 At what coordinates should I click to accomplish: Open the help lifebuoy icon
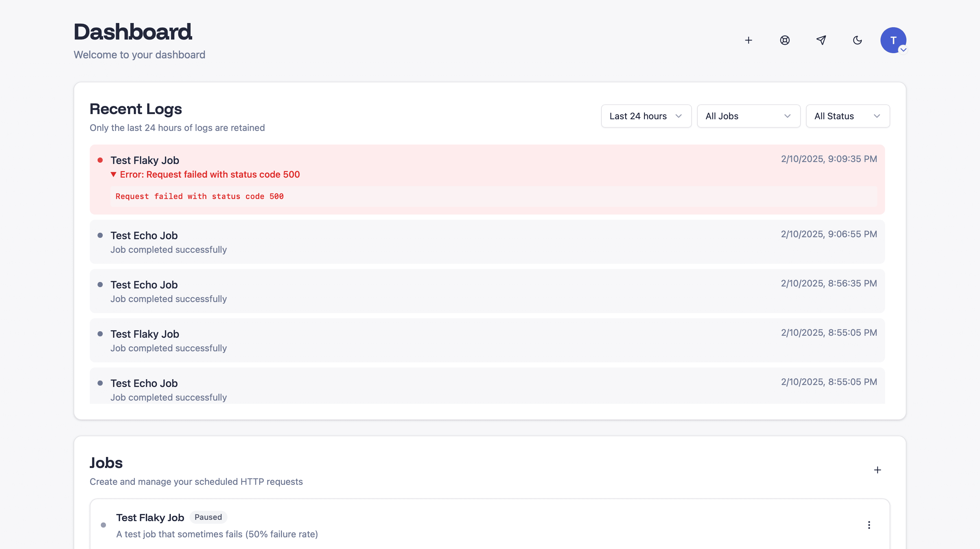click(x=785, y=40)
